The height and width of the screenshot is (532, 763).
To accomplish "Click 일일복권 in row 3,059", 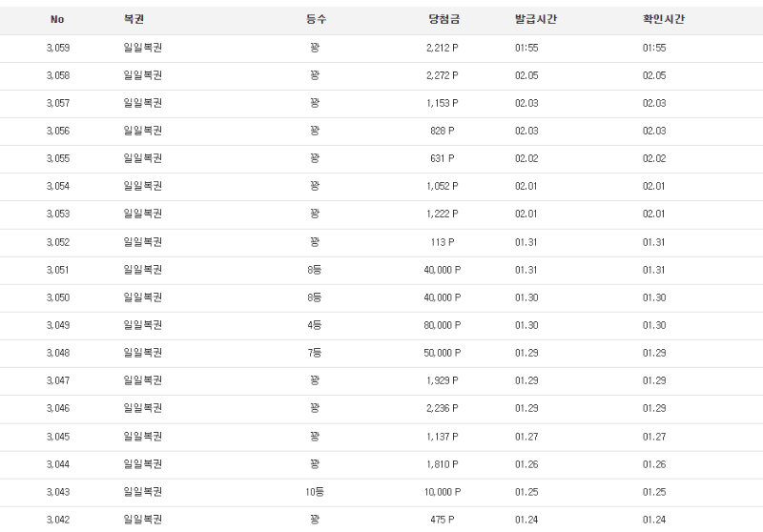I will point(142,48).
